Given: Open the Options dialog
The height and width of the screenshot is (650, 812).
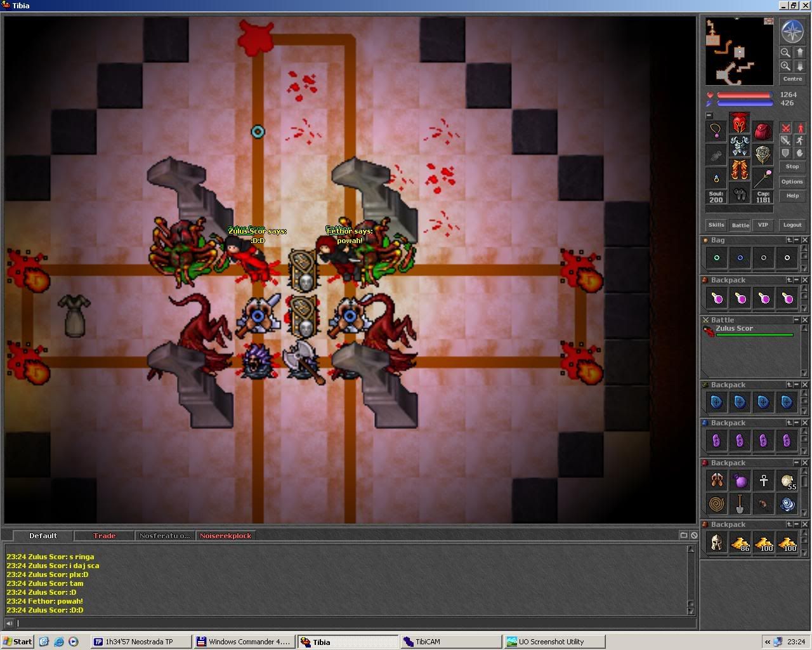Looking at the screenshot, I should click(792, 182).
